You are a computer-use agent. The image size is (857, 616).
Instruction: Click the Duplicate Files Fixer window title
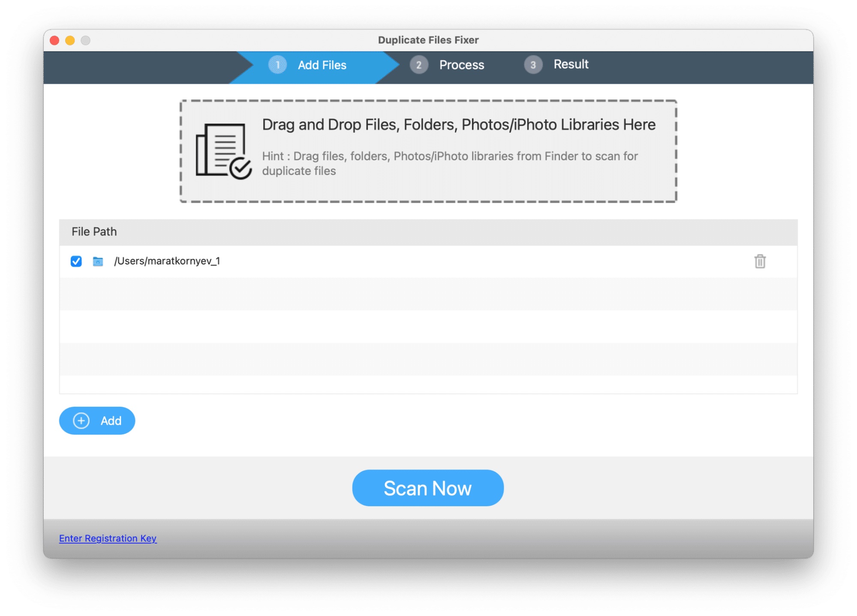pos(428,40)
